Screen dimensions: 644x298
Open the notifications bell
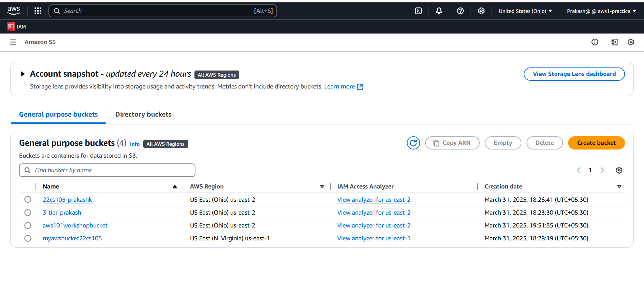(x=439, y=11)
